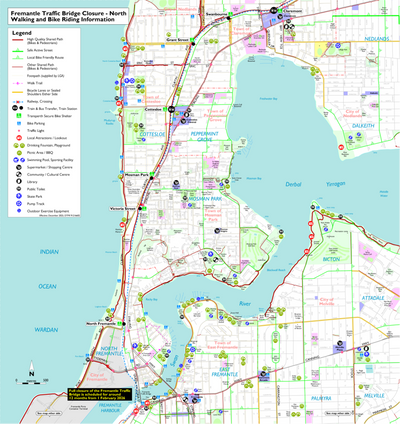The image size is (400, 424).
Task: Click the Pump Track icon in the legend
Action: click(19, 204)
